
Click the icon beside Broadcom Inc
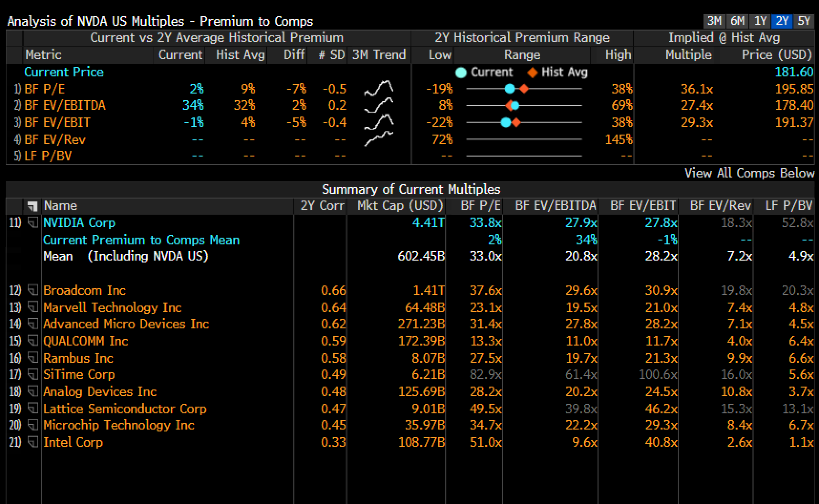[32, 290]
